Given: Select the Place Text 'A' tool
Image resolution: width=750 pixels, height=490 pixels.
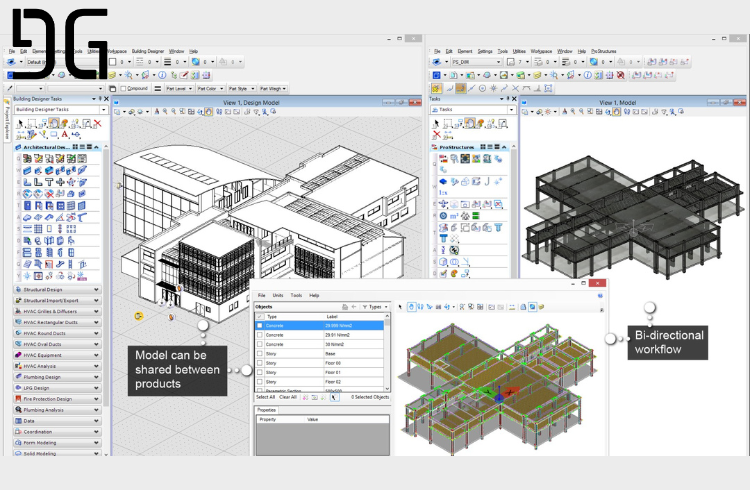Looking at the screenshot, I should click(x=65, y=135).
